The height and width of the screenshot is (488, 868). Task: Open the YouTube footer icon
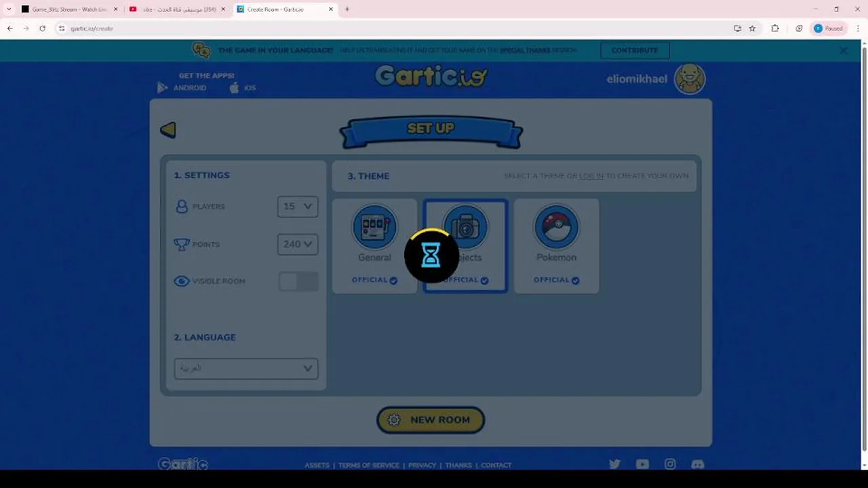coord(642,464)
